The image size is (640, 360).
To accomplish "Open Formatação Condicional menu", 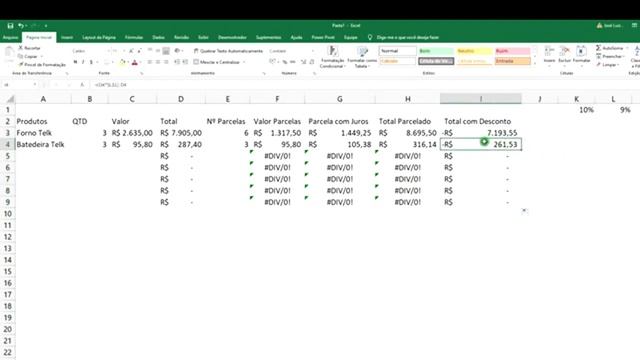I will click(x=333, y=57).
